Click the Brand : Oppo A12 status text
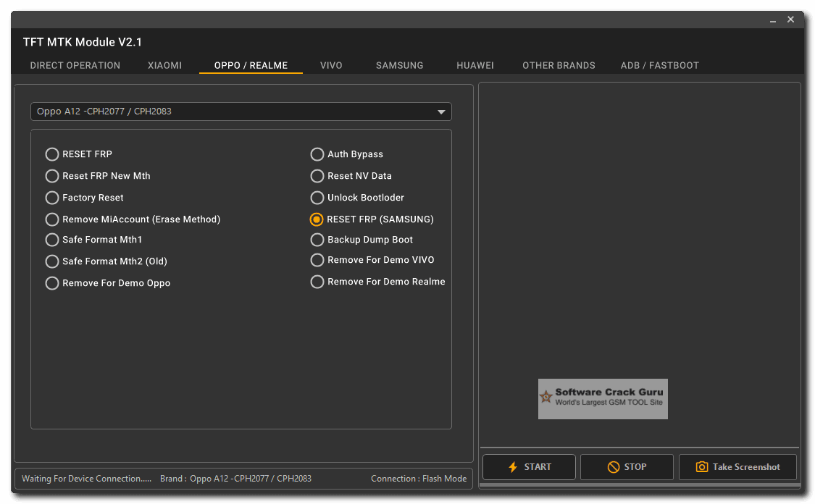The height and width of the screenshot is (504, 815). 235,479
